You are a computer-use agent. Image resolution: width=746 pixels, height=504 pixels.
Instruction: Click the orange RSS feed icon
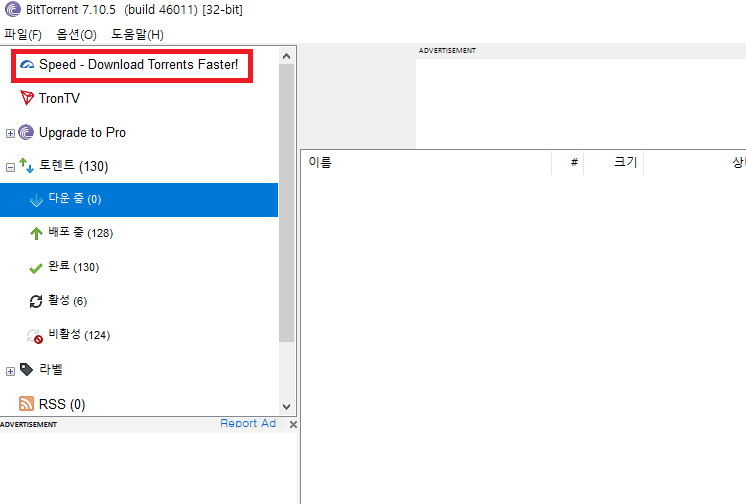tap(26, 404)
